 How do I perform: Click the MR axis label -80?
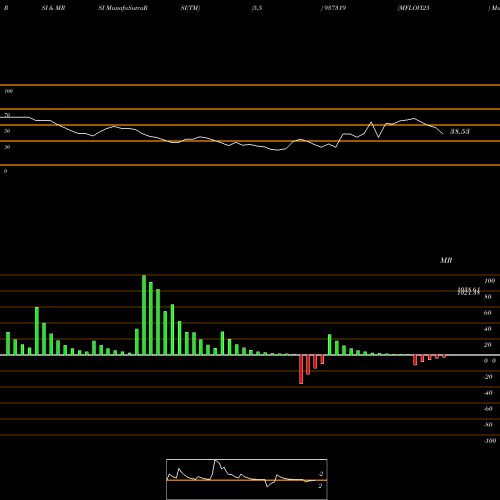[488, 425]
